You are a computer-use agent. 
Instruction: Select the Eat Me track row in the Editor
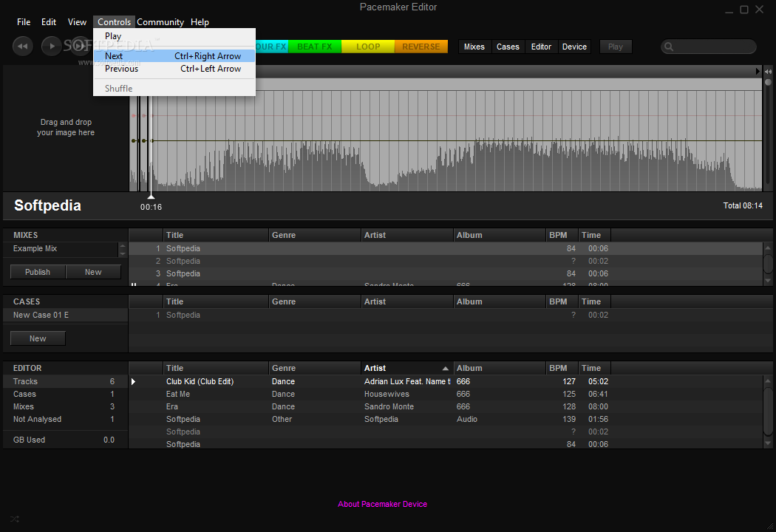pos(446,395)
